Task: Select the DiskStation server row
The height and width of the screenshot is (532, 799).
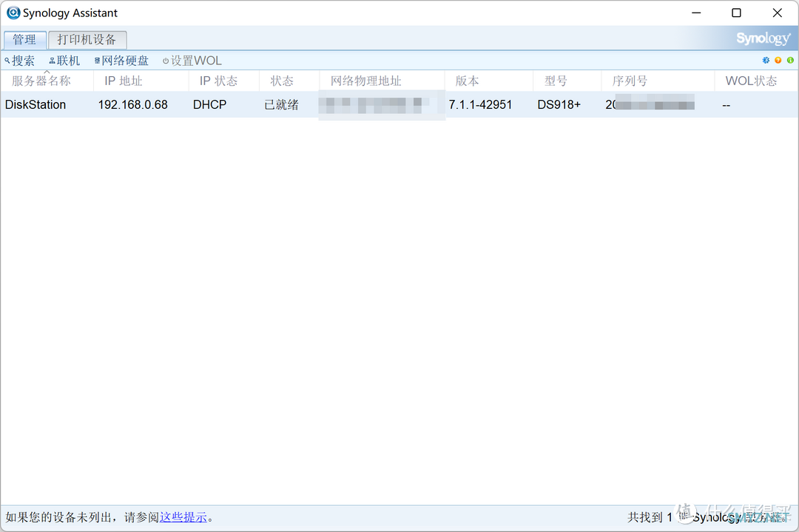Action: [x=399, y=104]
